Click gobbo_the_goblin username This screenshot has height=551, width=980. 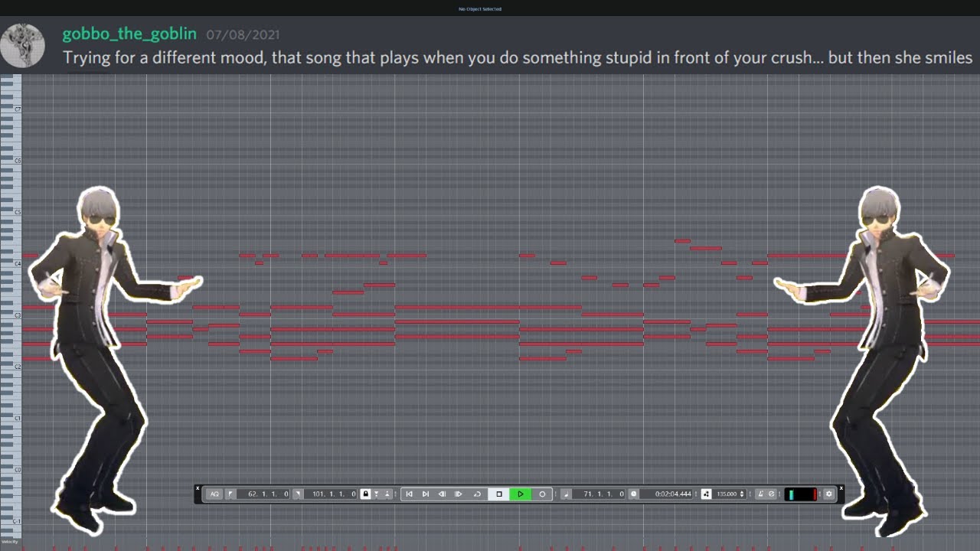pos(129,34)
